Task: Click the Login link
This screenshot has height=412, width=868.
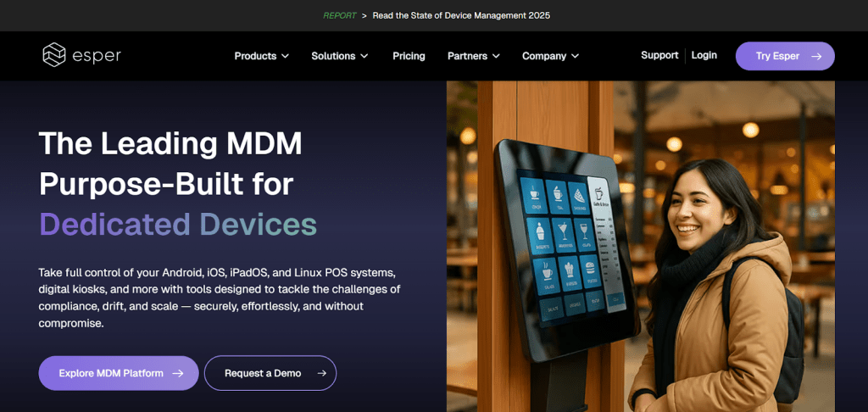Action: (x=704, y=55)
